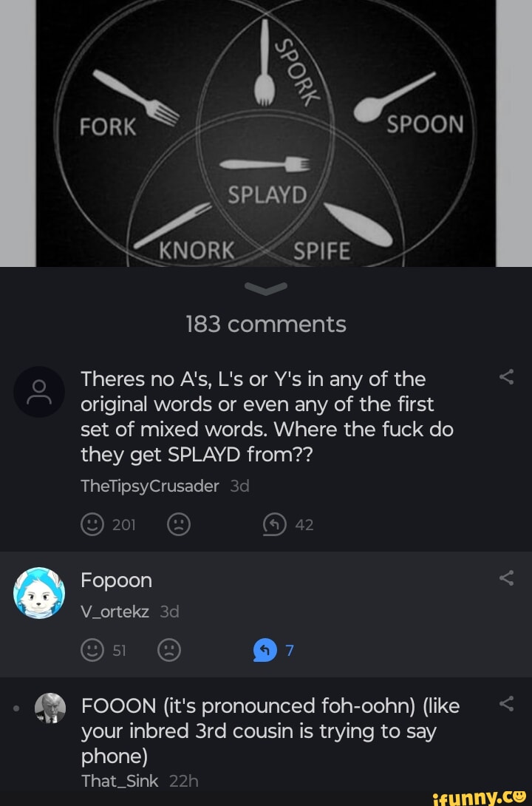Toggle the frown reaction on Fopoon's comment
This screenshot has height=806, width=532.
170,651
